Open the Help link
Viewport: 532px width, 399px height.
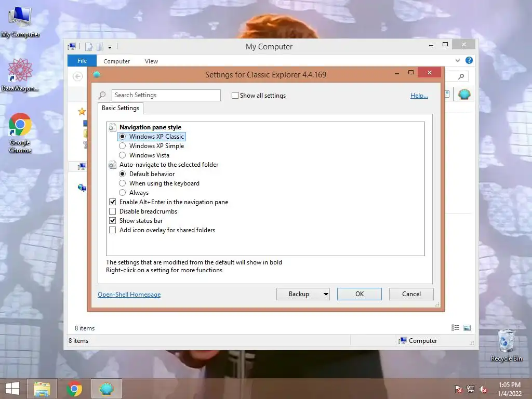(419, 96)
